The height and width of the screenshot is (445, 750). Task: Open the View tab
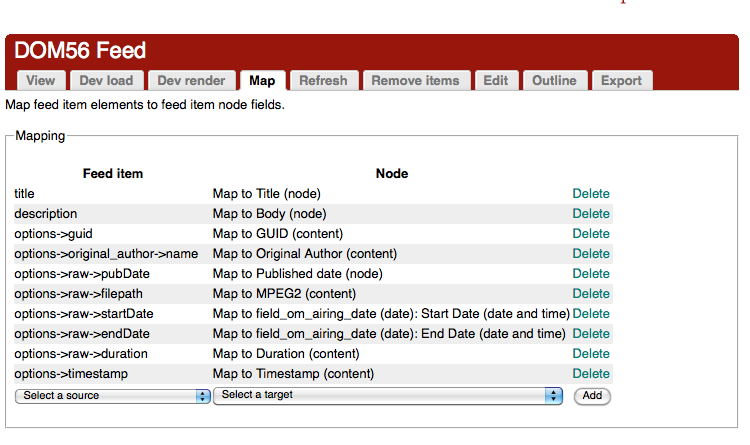point(41,81)
